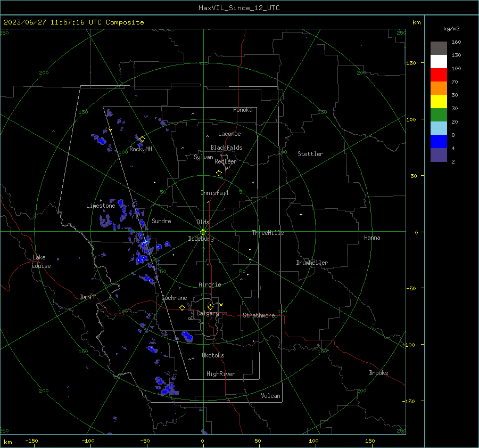The width and height of the screenshot is (479, 448).
Task: Select the green 20-30 legend swatch
Action: pos(439,115)
